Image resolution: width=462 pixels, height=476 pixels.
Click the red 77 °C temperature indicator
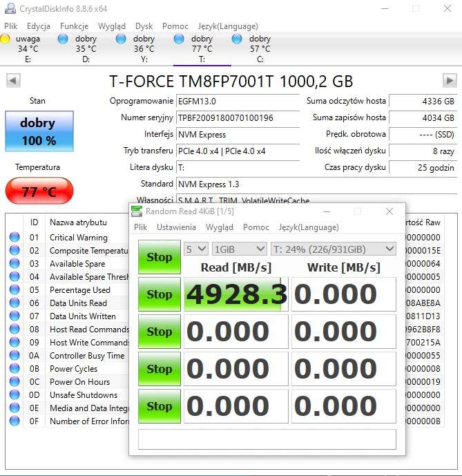tap(39, 191)
